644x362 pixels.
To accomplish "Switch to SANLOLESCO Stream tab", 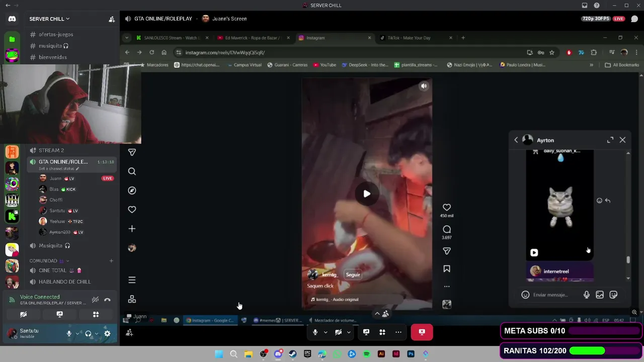I will click(172, 38).
